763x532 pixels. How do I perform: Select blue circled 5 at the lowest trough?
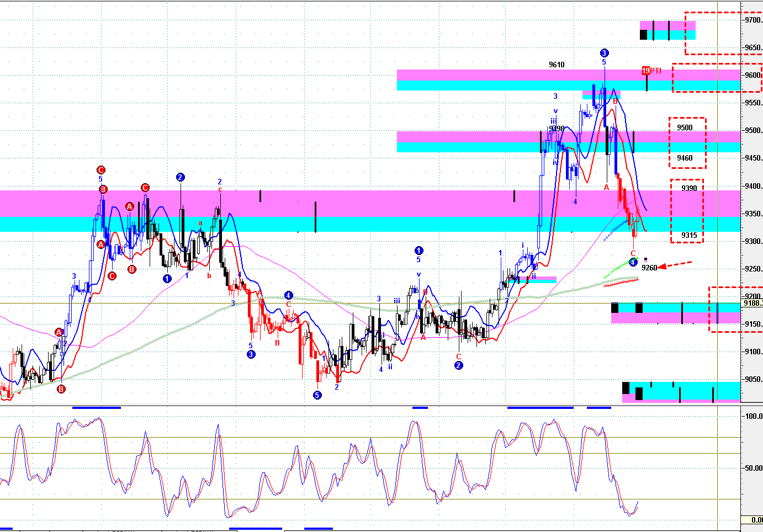tap(317, 395)
